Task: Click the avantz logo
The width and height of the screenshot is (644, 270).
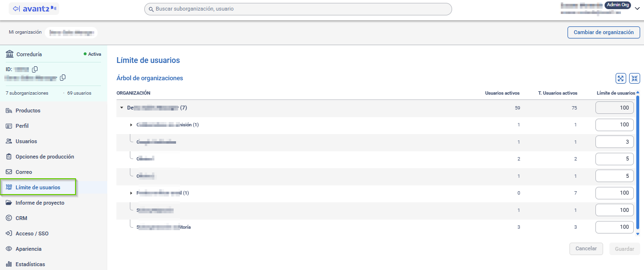Action: (x=35, y=9)
